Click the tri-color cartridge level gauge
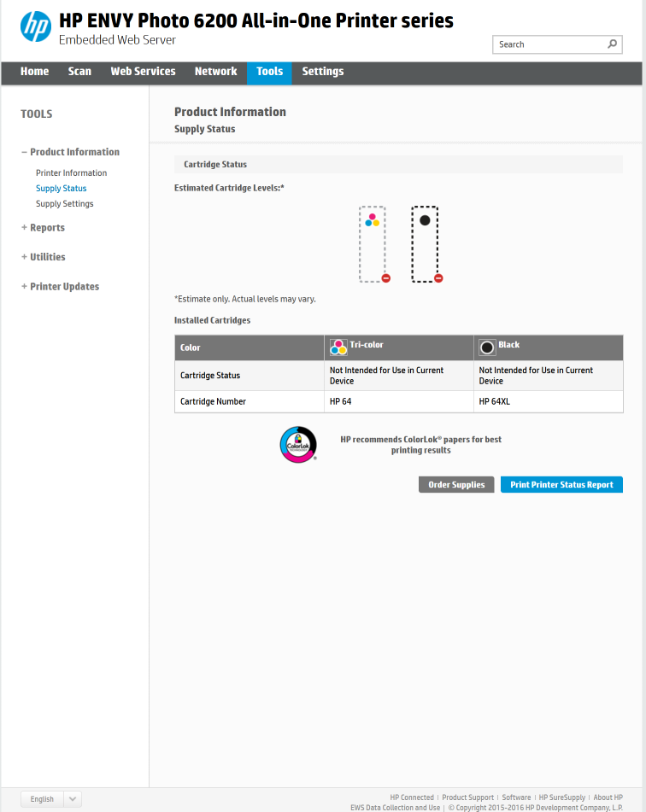Image resolution: width=646 pixels, height=812 pixels. 373,244
